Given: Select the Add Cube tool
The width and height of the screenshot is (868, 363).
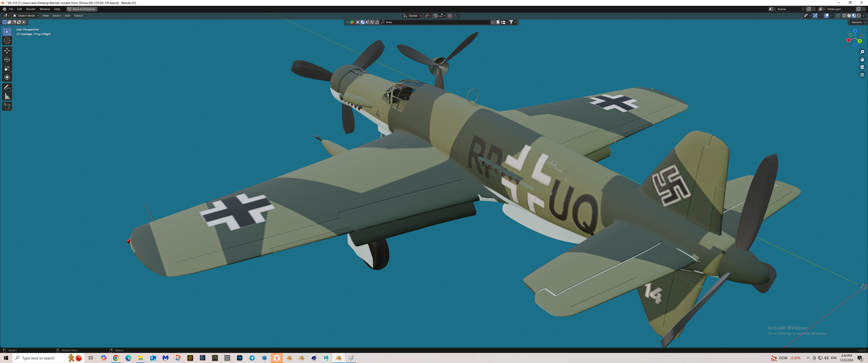Looking at the screenshot, I should pyautogui.click(x=7, y=106).
